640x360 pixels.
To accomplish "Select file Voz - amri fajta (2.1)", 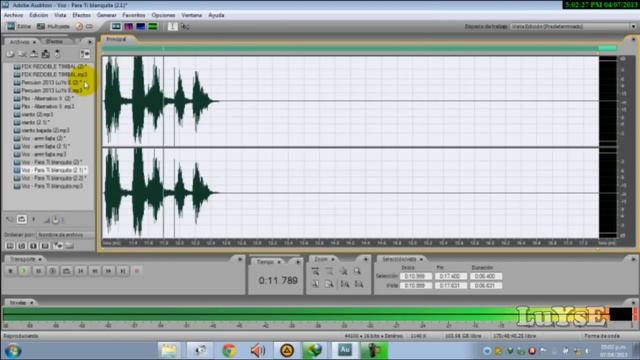I will coord(42,147).
